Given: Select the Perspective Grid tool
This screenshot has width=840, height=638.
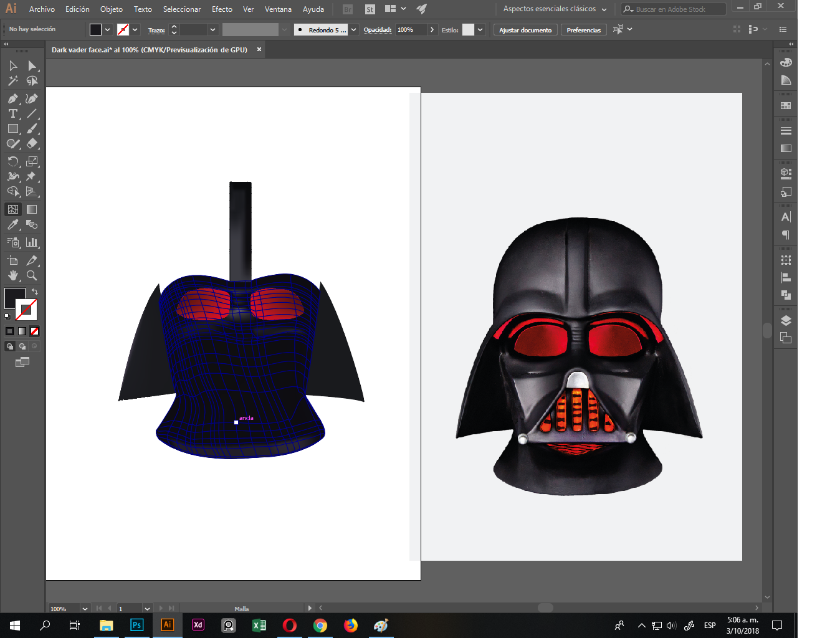Looking at the screenshot, I should 32,191.
